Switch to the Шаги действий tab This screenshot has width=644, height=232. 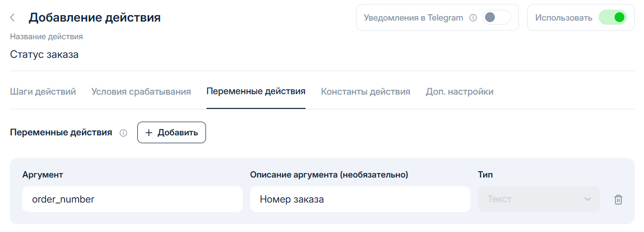(43, 92)
